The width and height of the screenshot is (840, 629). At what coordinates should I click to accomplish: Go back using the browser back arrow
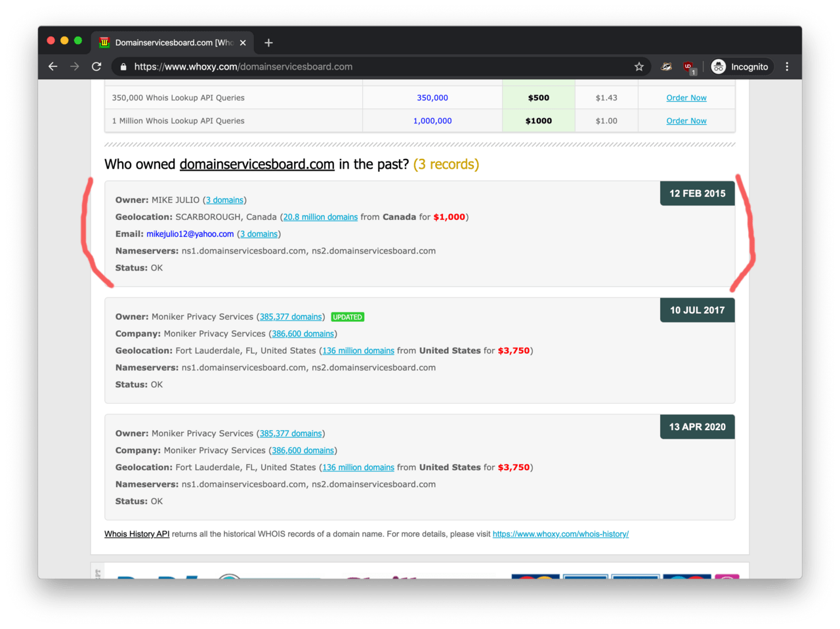(53, 66)
